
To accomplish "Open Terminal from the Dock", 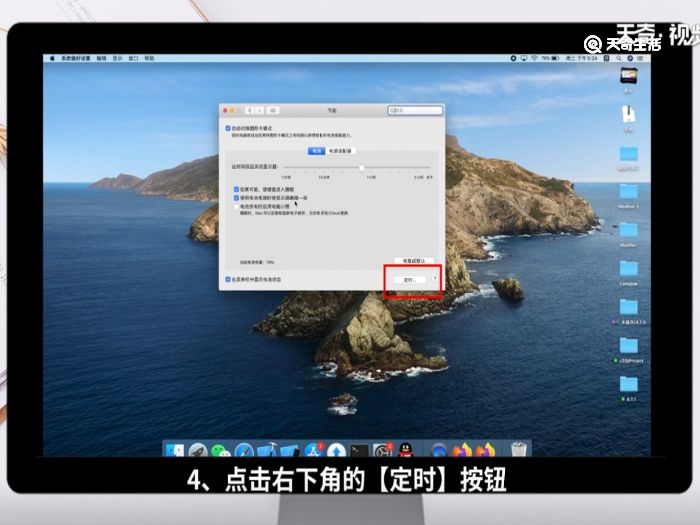I will (x=359, y=450).
